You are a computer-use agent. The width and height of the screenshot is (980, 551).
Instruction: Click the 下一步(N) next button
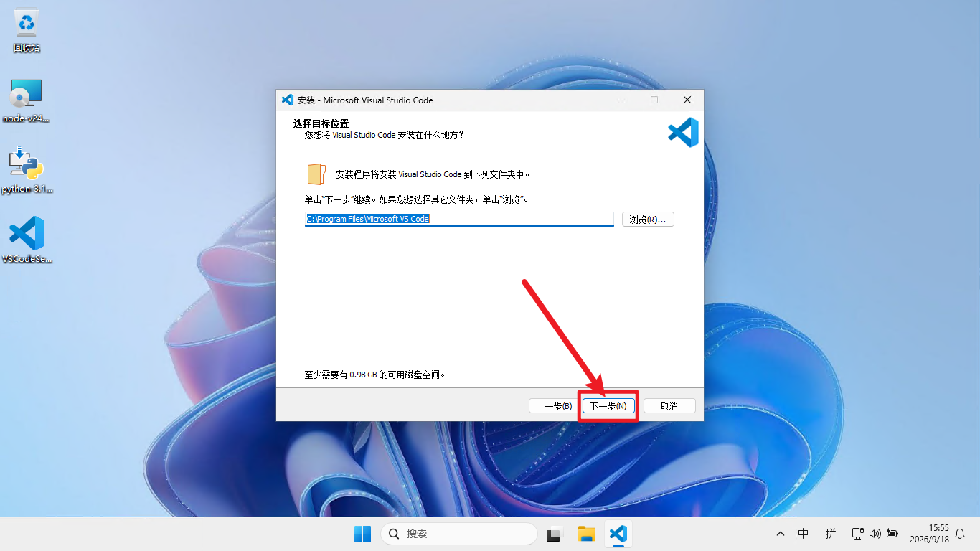coord(608,406)
